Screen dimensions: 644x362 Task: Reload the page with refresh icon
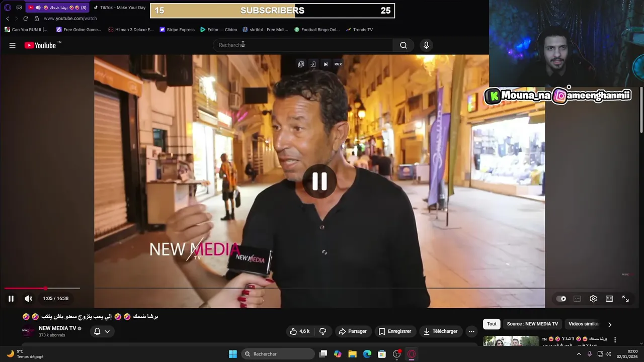[x=26, y=19]
